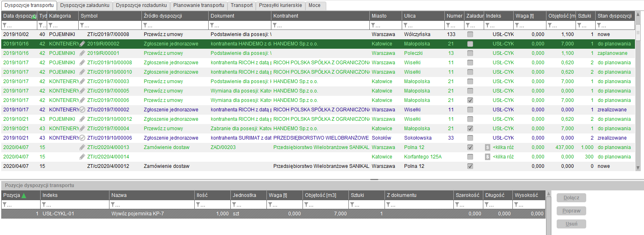Click pencil icon next to ZT/c/2020/4/00014
This screenshot has width=644, height=235.
[x=82, y=157]
